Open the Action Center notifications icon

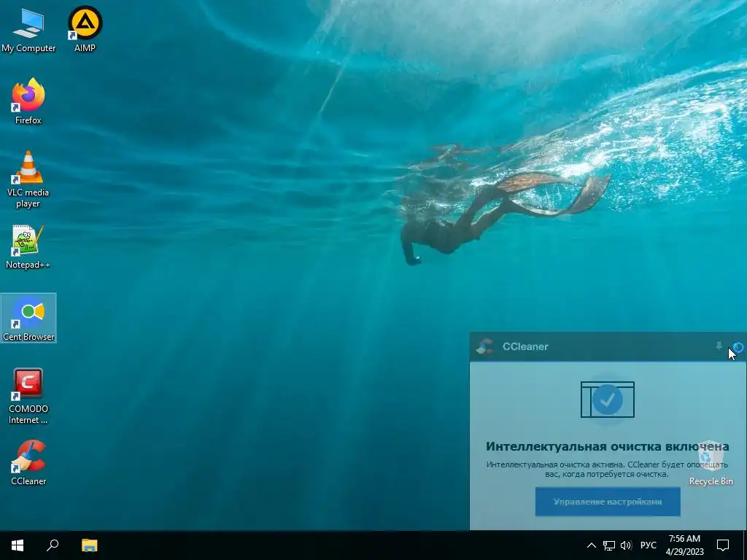point(723,545)
